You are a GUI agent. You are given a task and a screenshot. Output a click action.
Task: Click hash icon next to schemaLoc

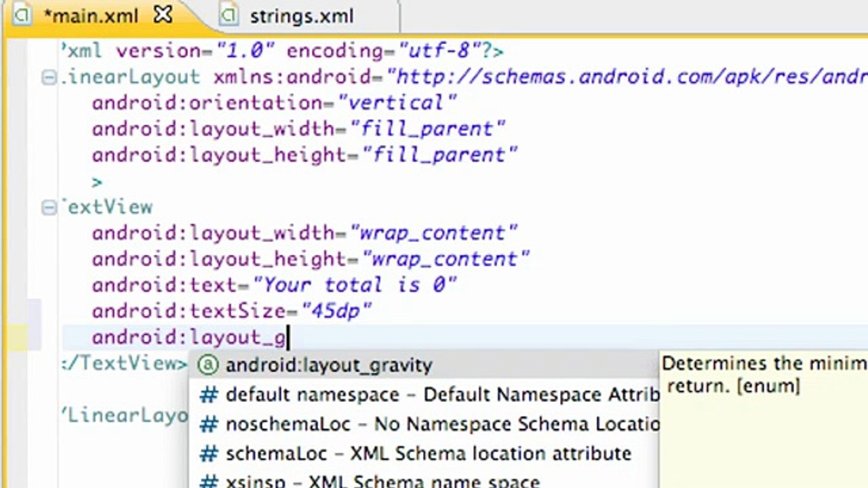tap(209, 453)
